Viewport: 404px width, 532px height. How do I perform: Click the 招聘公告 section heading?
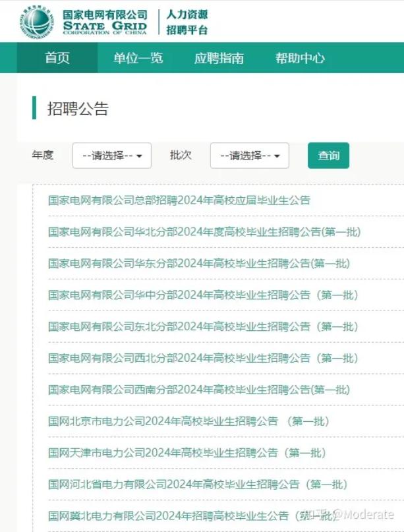pyautogui.click(x=78, y=109)
